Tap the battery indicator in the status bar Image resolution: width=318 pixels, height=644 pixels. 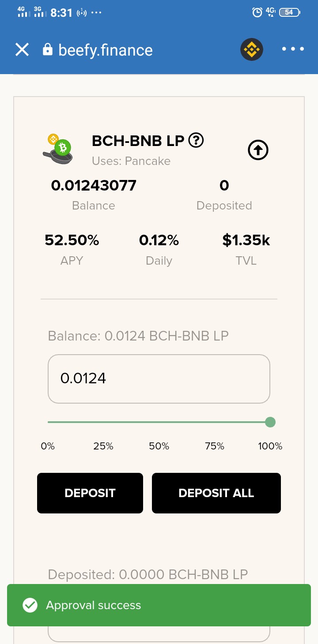click(290, 12)
